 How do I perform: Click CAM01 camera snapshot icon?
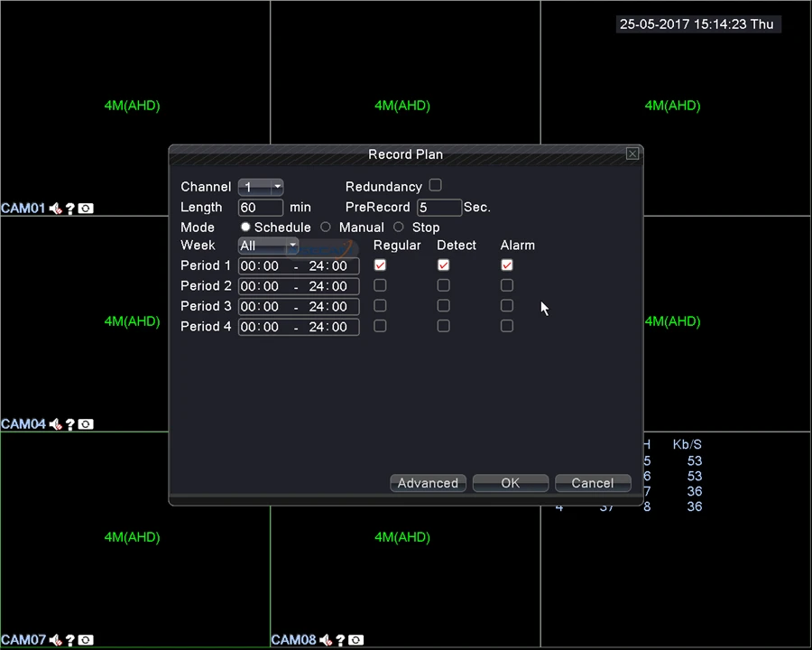pyautogui.click(x=86, y=209)
